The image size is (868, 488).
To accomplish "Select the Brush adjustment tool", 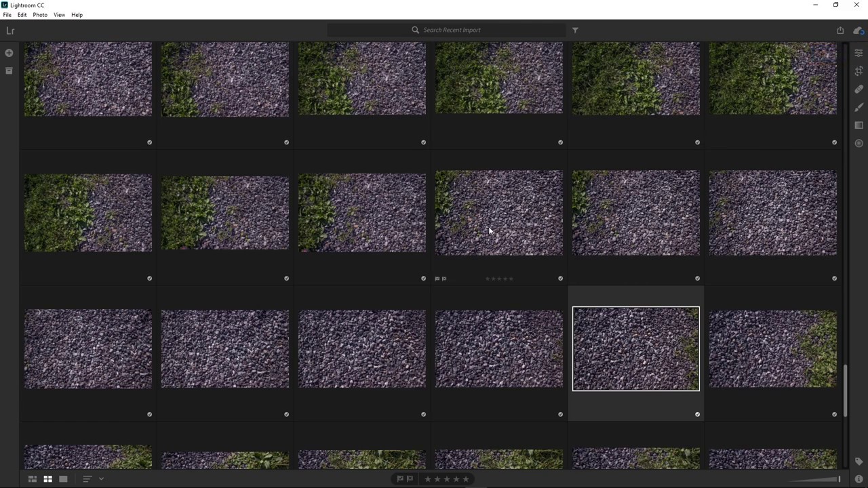I will point(859,107).
